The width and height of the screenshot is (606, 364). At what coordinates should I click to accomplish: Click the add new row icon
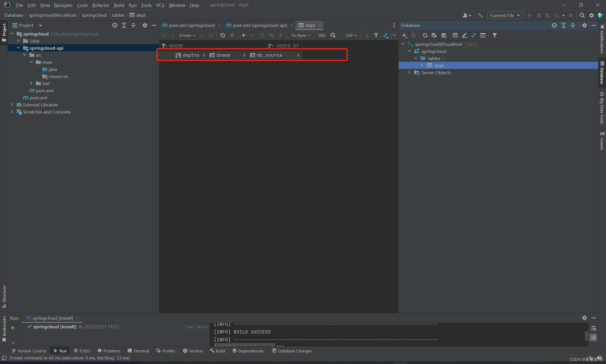click(x=242, y=35)
